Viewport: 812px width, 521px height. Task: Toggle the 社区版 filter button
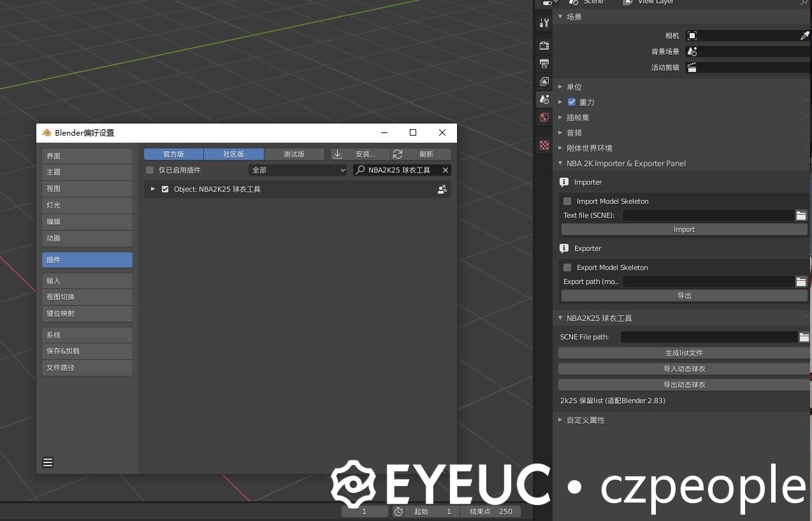233,154
